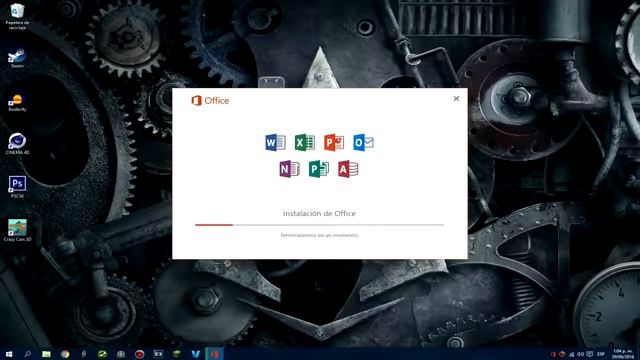Open taskbar search magnifier
This screenshot has height=360, width=640.
click(27, 354)
